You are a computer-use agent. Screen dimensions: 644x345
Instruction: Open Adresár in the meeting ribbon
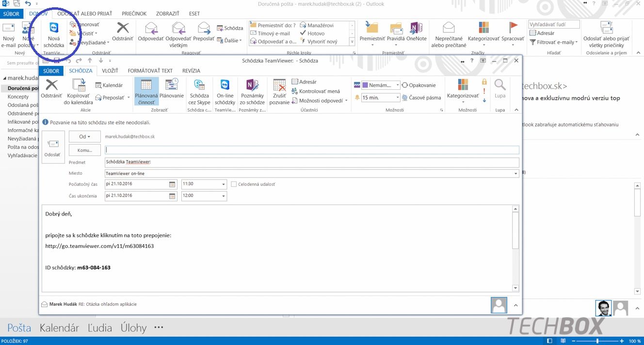tap(304, 82)
